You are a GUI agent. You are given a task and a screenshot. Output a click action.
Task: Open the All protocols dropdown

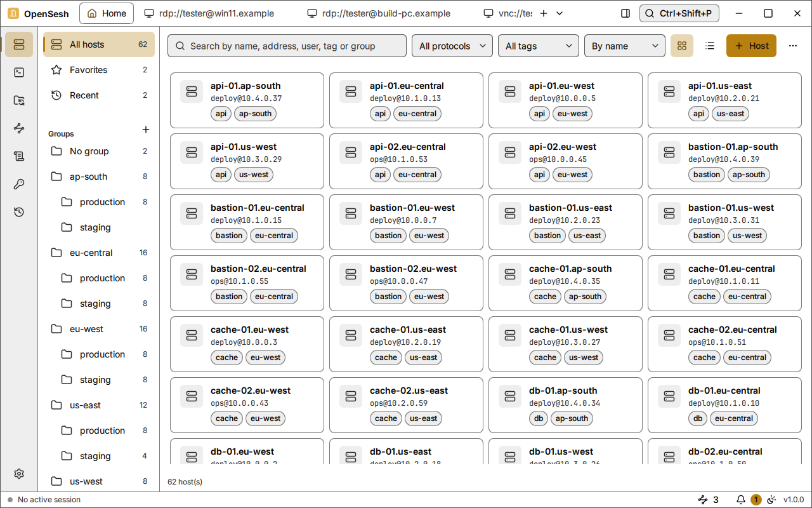(x=452, y=46)
